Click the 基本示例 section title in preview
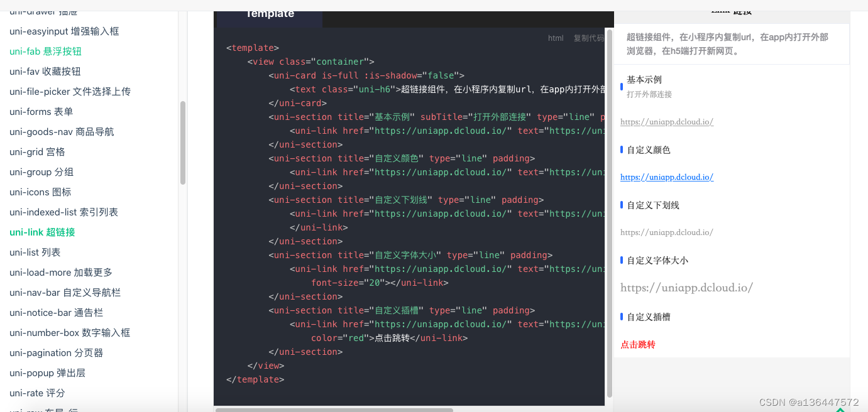This screenshot has height=412, width=868. point(644,80)
